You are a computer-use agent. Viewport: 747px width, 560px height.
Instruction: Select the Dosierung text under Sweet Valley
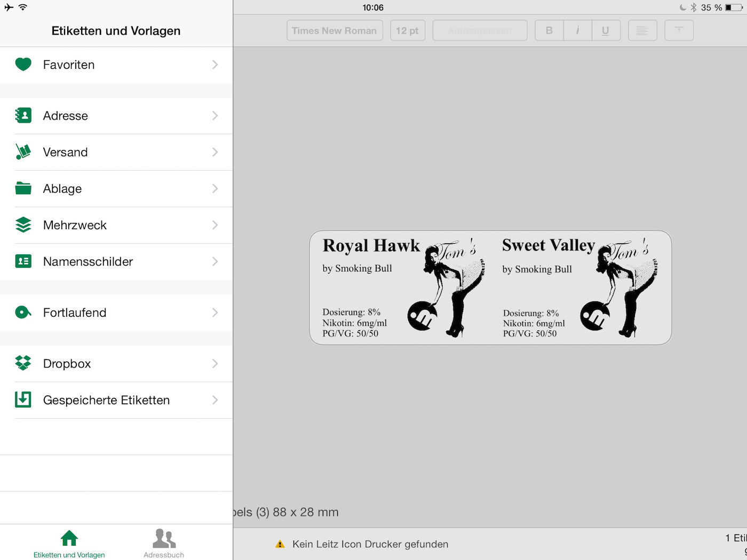coord(531,314)
